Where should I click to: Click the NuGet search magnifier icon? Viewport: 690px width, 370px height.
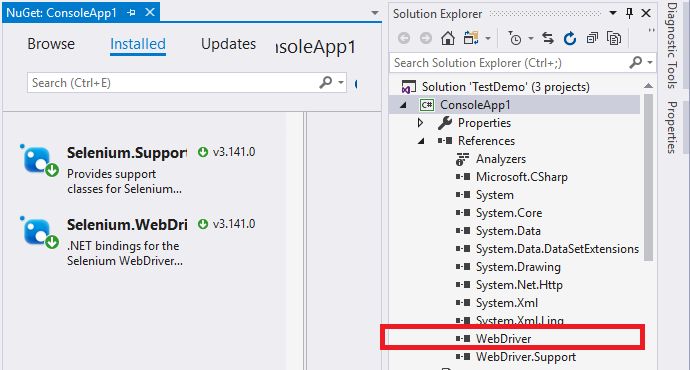pos(326,82)
